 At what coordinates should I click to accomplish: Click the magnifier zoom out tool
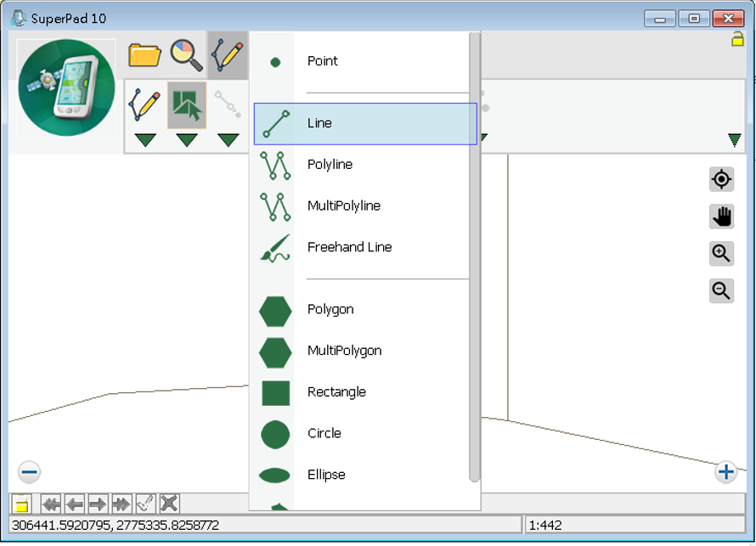721,290
